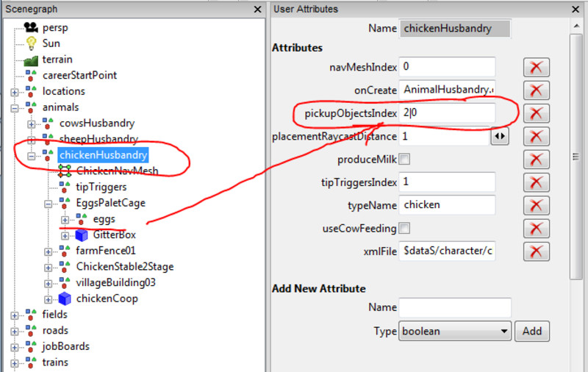
Task: Click the pickupObjectsIndex input field
Action: click(x=447, y=113)
